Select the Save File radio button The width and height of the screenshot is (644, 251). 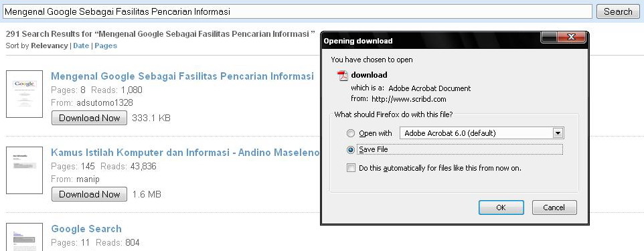point(350,150)
